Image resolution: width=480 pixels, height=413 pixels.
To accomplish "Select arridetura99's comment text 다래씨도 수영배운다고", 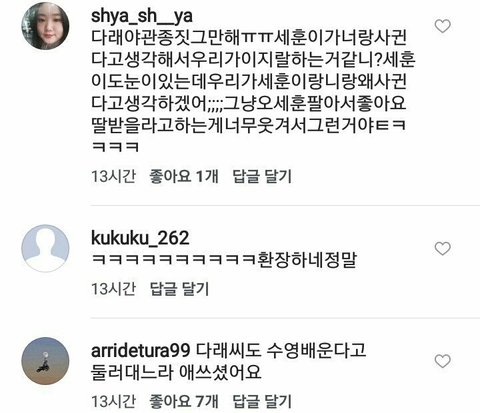I will [x=280, y=351].
